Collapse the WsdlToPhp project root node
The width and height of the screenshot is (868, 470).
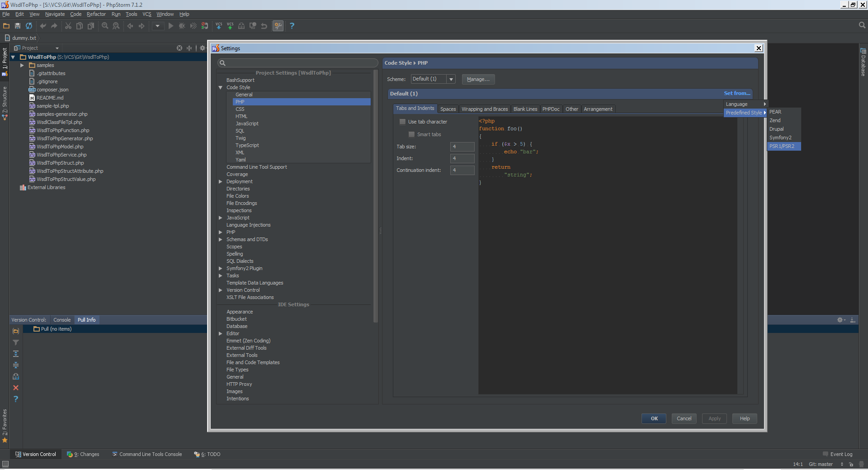point(13,57)
